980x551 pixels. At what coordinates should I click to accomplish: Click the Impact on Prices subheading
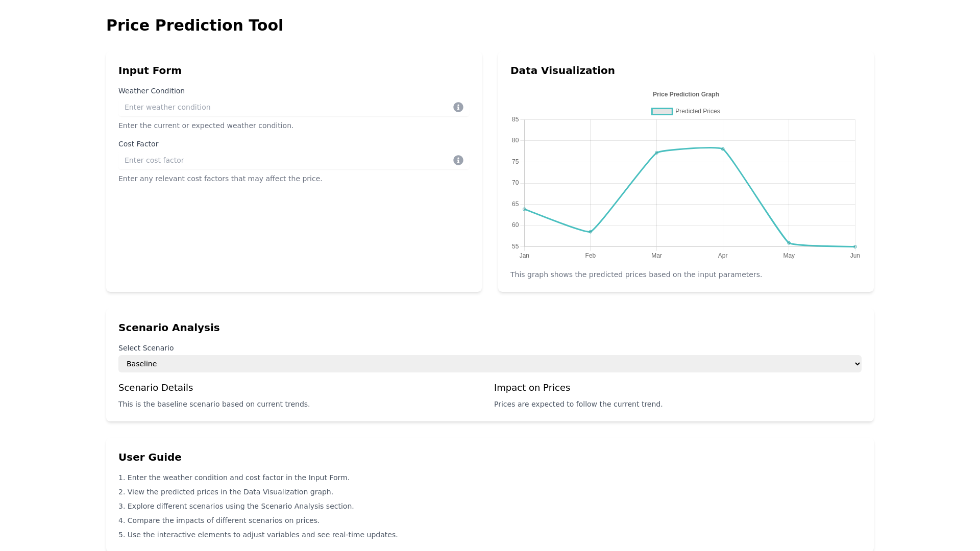(532, 388)
